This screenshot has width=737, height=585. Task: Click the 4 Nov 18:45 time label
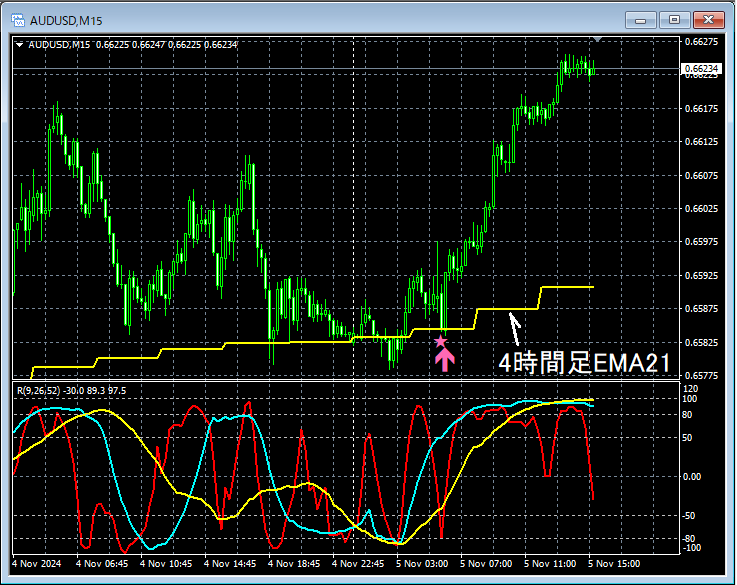click(x=294, y=563)
